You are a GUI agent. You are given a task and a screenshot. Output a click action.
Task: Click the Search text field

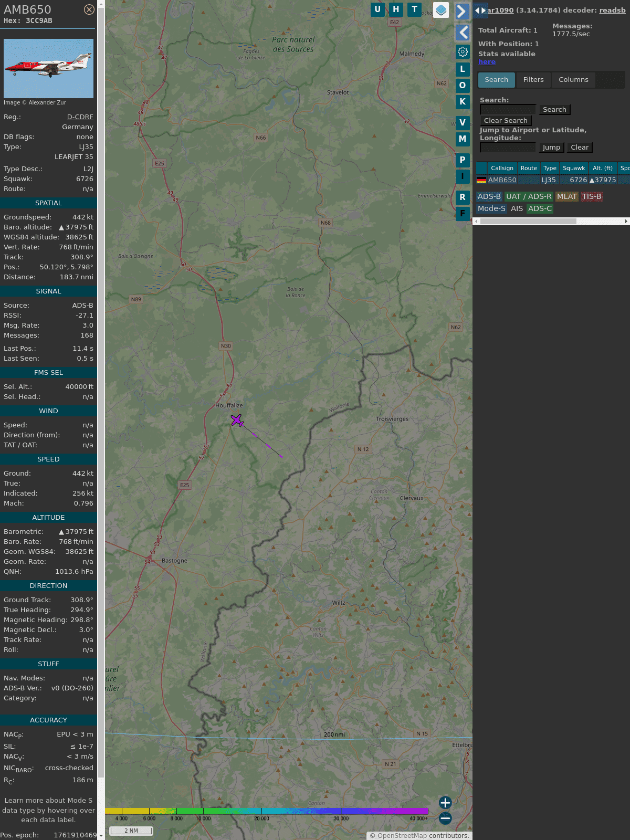[508, 109]
